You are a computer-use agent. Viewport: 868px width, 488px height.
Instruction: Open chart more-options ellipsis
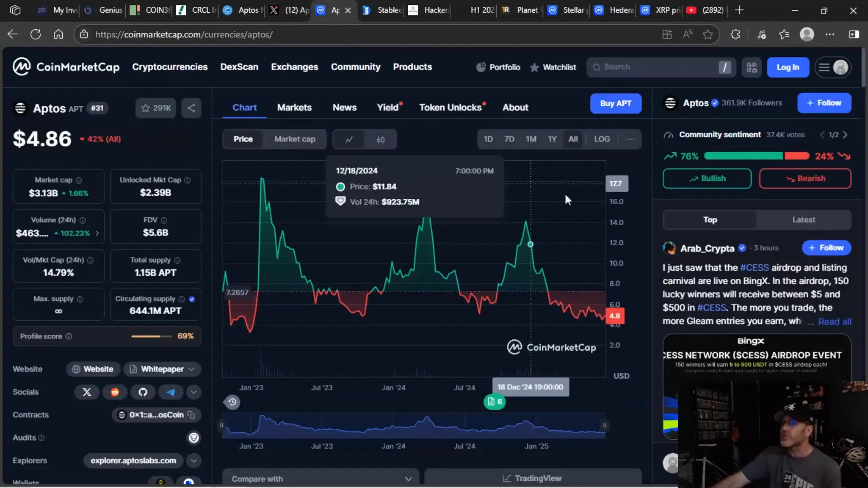pos(631,139)
